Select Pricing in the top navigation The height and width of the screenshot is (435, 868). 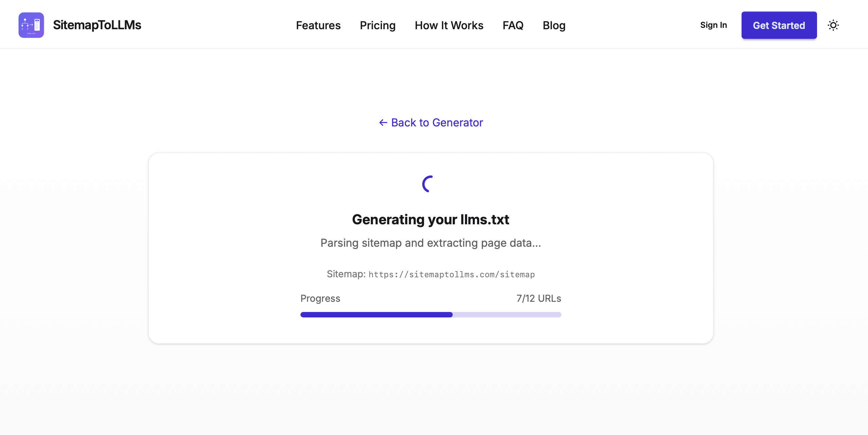point(378,25)
